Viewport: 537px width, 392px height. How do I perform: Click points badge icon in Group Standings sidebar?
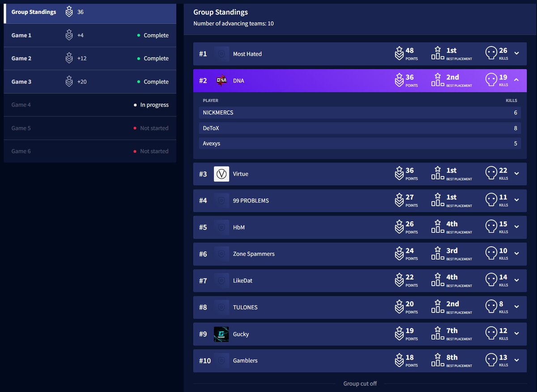[69, 12]
